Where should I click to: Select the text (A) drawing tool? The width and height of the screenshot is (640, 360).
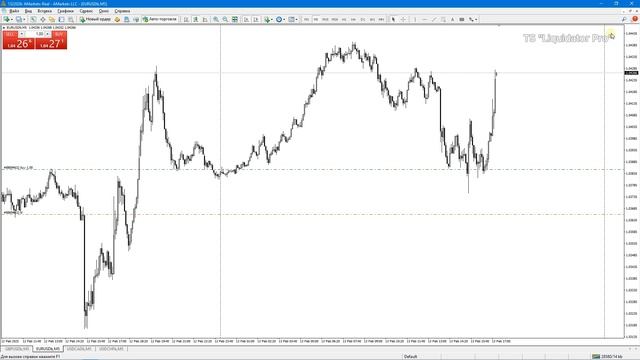click(x=452, y=19)
